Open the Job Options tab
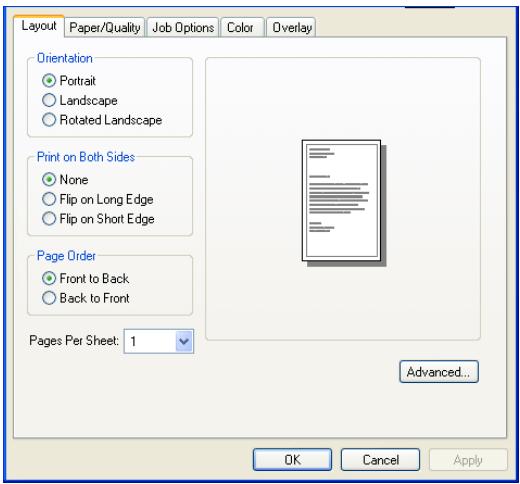The width and height of the screenshot is (520, 484). click(x=183, y=27)
